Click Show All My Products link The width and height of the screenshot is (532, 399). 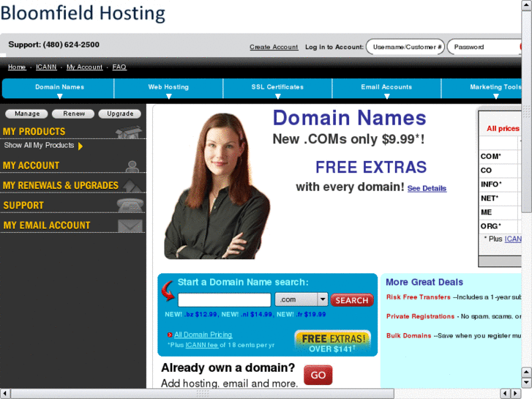[x=39, y=146]
